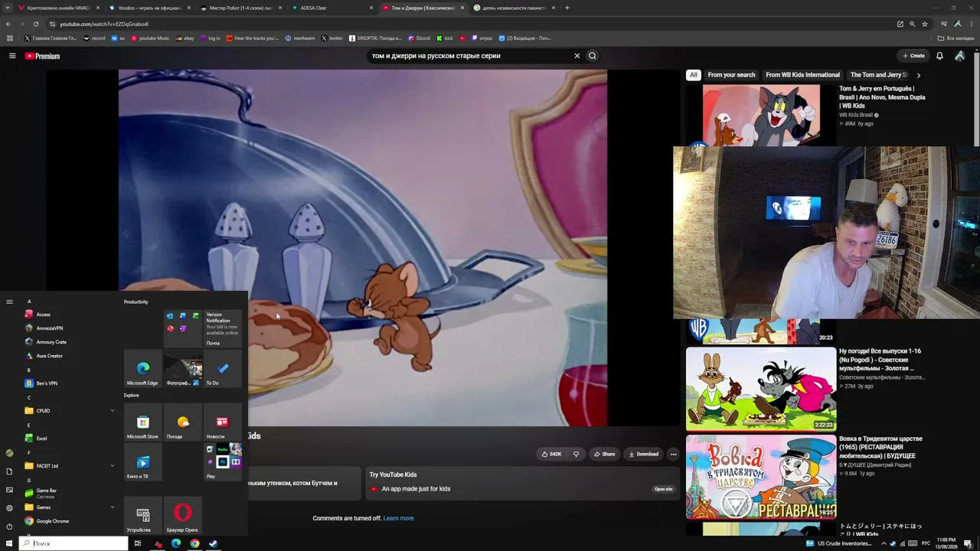The height and width of the screenshot is (551, 980).
Task: Expand the Games folder
Action: tap(69, 507)
